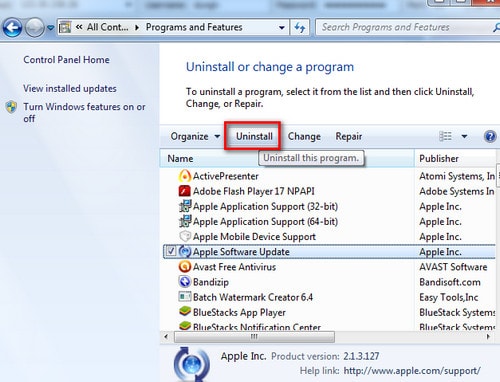Click the ActivePresenter icon

coord(185,176)
